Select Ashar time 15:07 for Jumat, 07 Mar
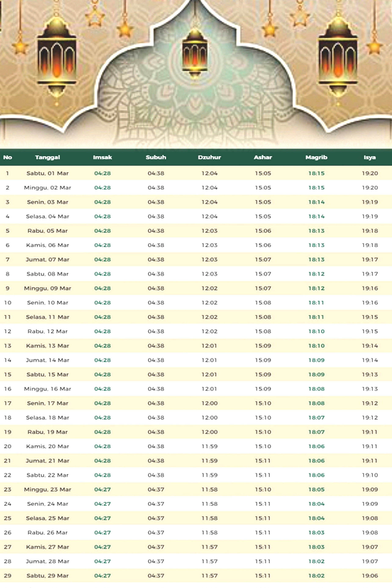The width and height of the screenshot is (392, 588). [263, 259]
